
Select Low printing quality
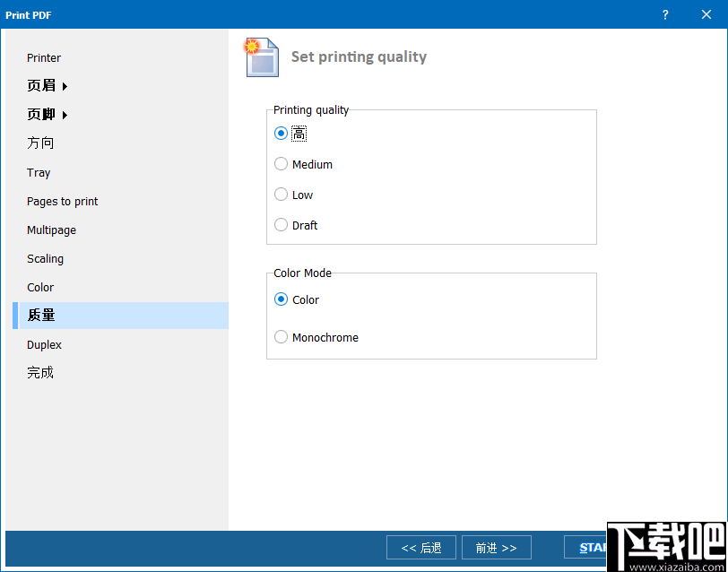(x=281, y=195)
